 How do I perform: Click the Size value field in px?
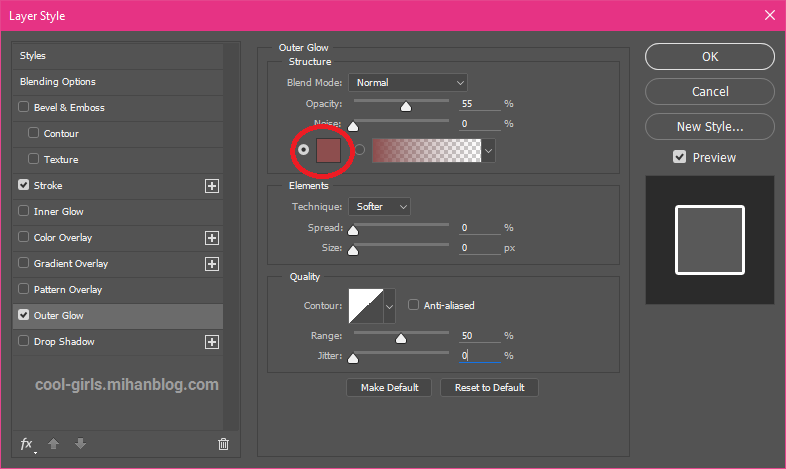click(x=480, y=248)
